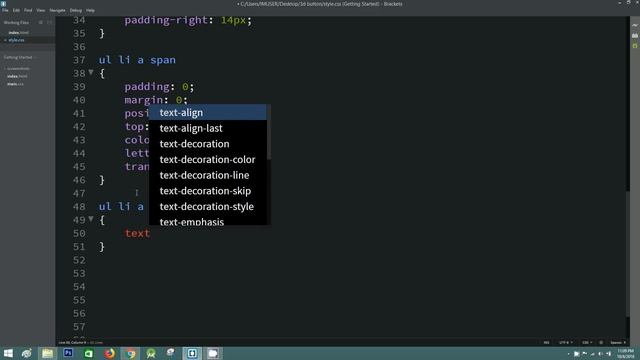
Task: Select text-decoration-style from the hint list
Action: (x=208, y=207)
